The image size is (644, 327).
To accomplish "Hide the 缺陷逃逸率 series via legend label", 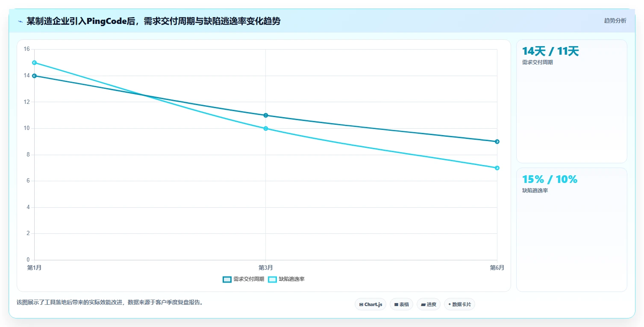I will pyautogui.click(x=291, y=280).
